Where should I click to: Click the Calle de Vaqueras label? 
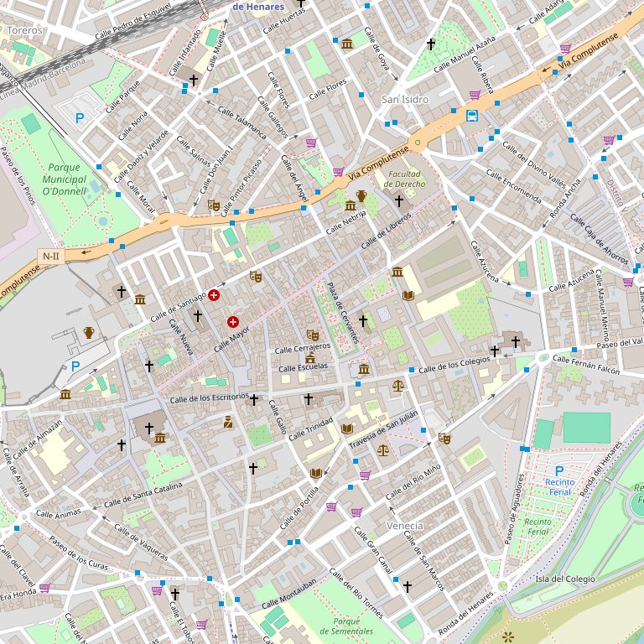pyautogui.click(x=141, y=543)
